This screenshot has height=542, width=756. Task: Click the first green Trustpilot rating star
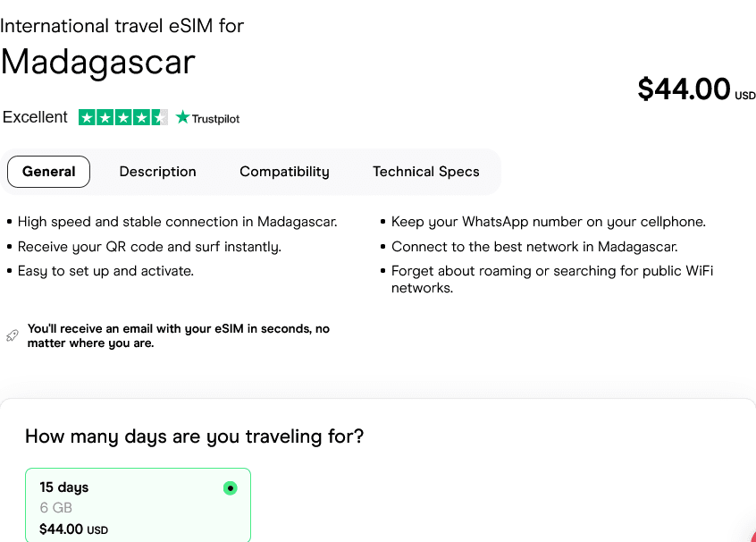pyautogui.click(x=87, y=117)
